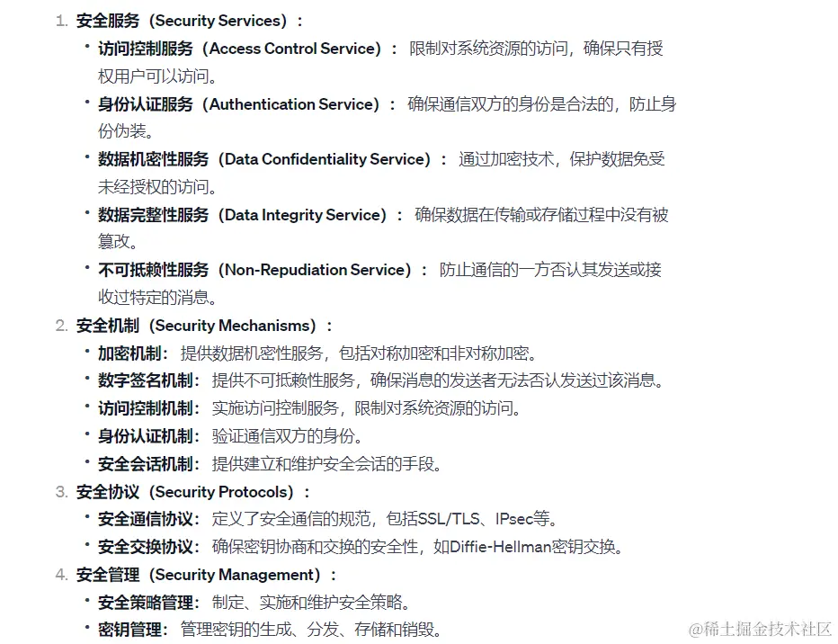Click the heading 安全机制 (Security Mechanisms)
Viewport: 838px width, 644px height.
point(196,326)
